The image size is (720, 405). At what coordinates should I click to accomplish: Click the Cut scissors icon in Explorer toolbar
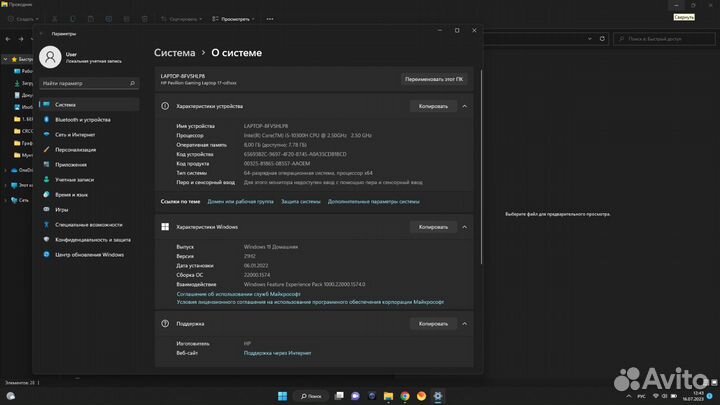(55, 19)
